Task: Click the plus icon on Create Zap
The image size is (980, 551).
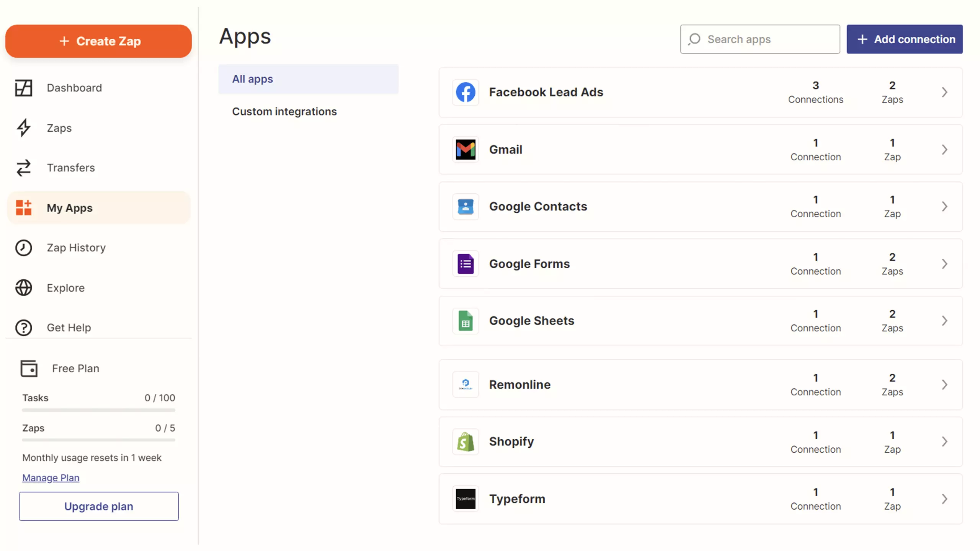Action: [x=64, y=41]
